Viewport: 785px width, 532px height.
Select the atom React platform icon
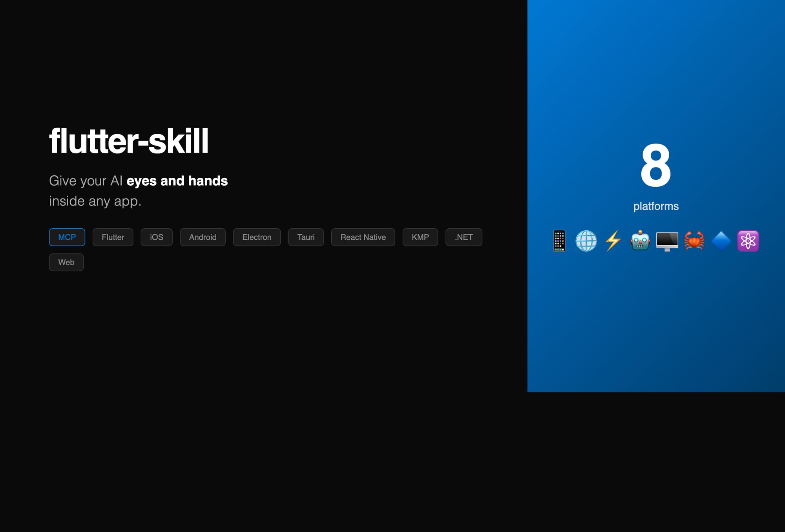coord(748,241)
